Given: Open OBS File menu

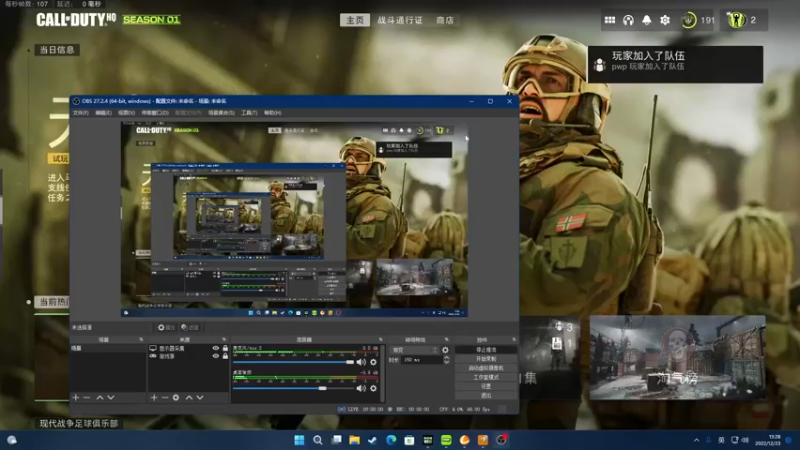Looking at the screenshot, I should pyautogui.click(x=81, y=113).
